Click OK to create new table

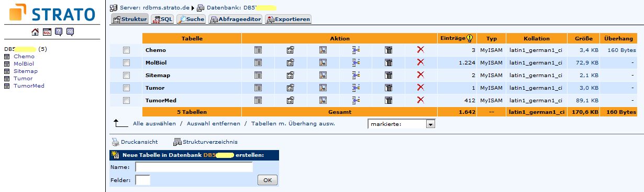pos(267,180)
